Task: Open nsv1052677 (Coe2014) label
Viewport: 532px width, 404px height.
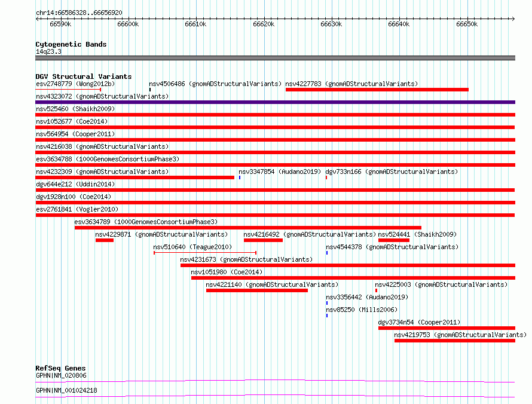Action: [72, 121]
